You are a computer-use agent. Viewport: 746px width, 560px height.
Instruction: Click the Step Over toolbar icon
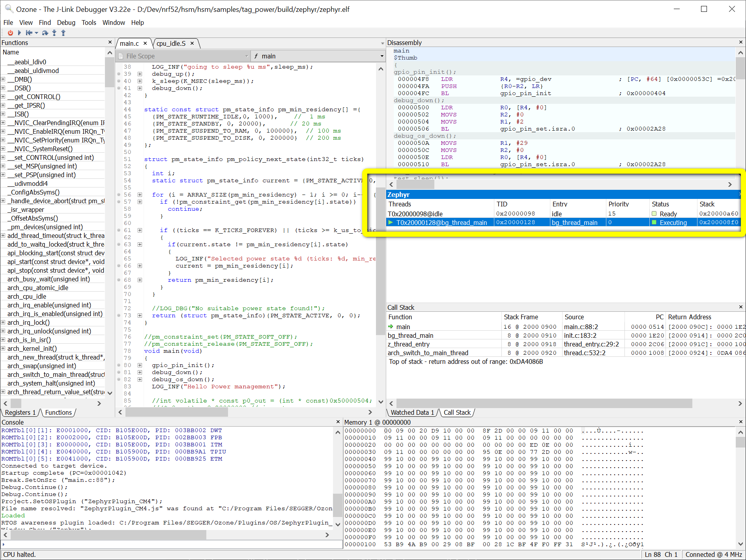pyautogui.click(x=45, y=33)
